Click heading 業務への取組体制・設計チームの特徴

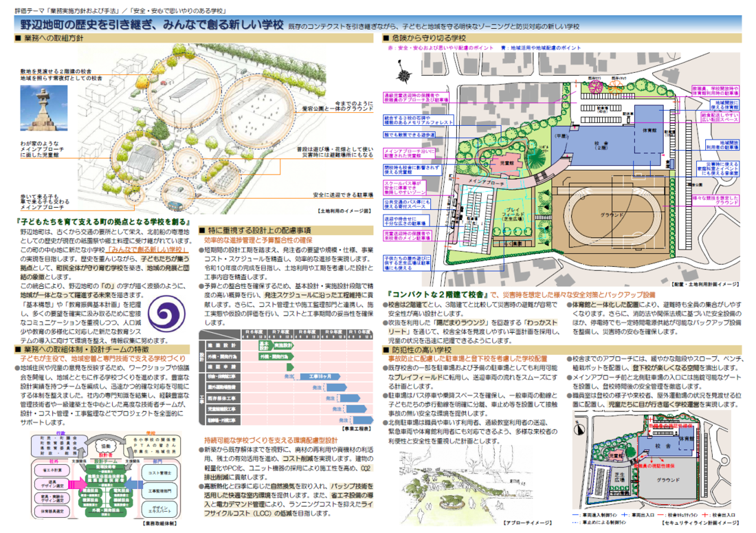click(x=87, y=349)
